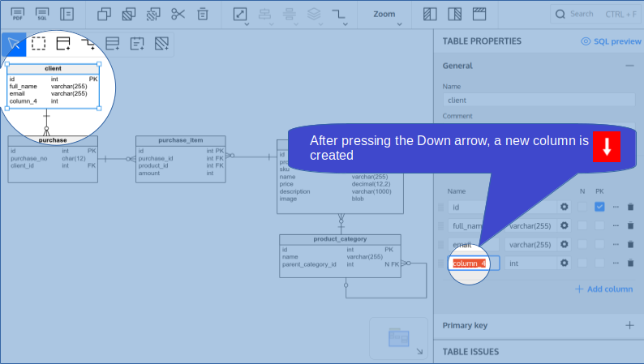Toggle nullable checkbox for full_name column
Screen dimensions: 644x364
582,225
